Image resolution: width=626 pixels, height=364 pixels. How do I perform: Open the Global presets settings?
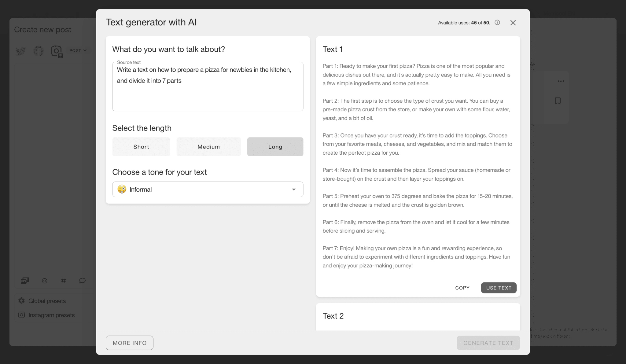[x=47, y=301]
